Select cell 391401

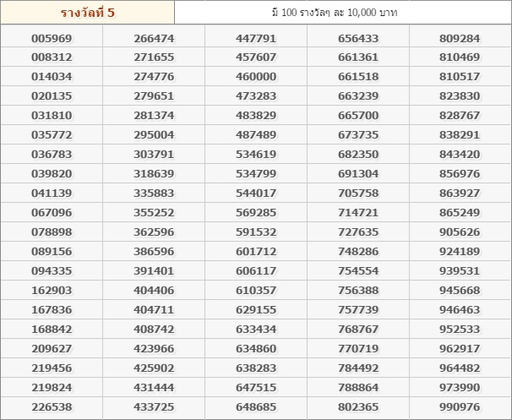point(154,270)
